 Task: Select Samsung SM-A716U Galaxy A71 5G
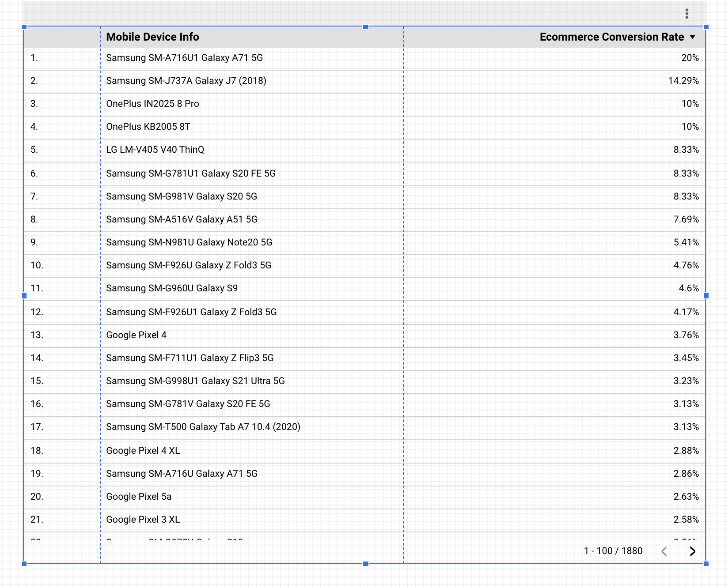pyautogui.click(x=364, y=474)
